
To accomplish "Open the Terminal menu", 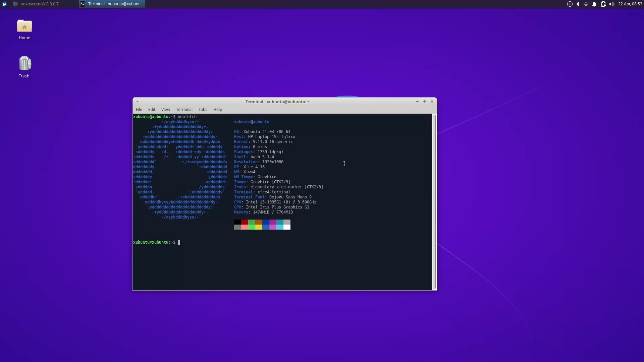I will (x=184, y=109).
